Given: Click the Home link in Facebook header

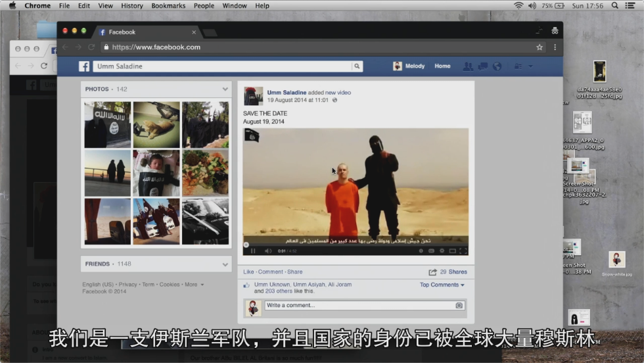Looking at the screenshot, I should click(442, 66).
